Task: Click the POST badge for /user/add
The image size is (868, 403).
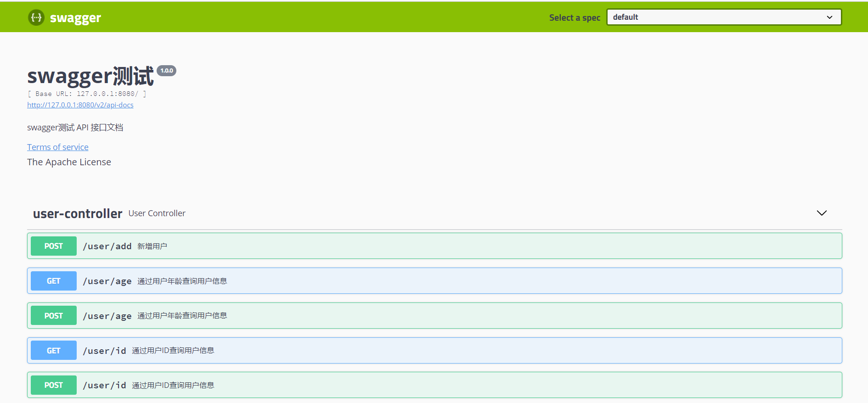Action: click(54, 246)
